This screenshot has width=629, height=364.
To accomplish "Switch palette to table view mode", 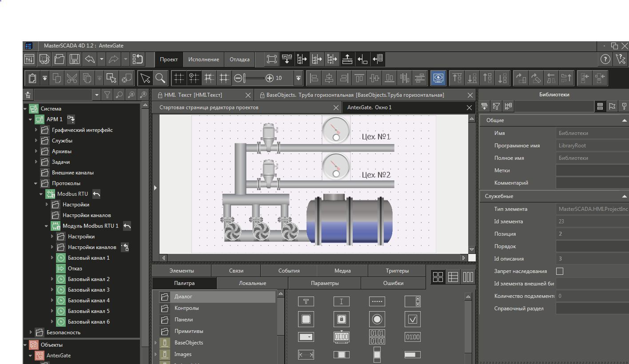I will (453, 277).
